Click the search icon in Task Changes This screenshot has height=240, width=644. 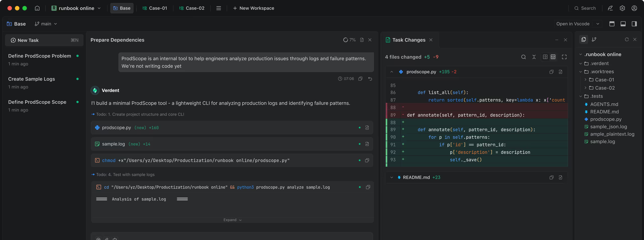[x=523, y=57]
